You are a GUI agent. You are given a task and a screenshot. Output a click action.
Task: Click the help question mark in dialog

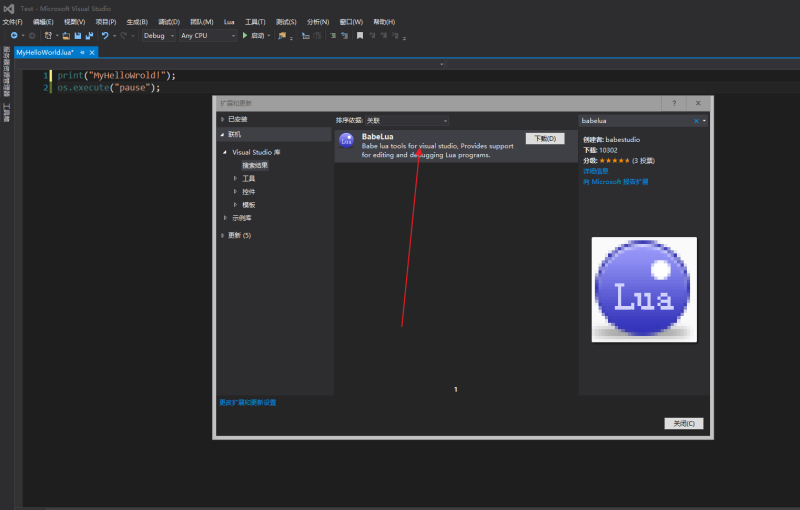tap(674, 103)
